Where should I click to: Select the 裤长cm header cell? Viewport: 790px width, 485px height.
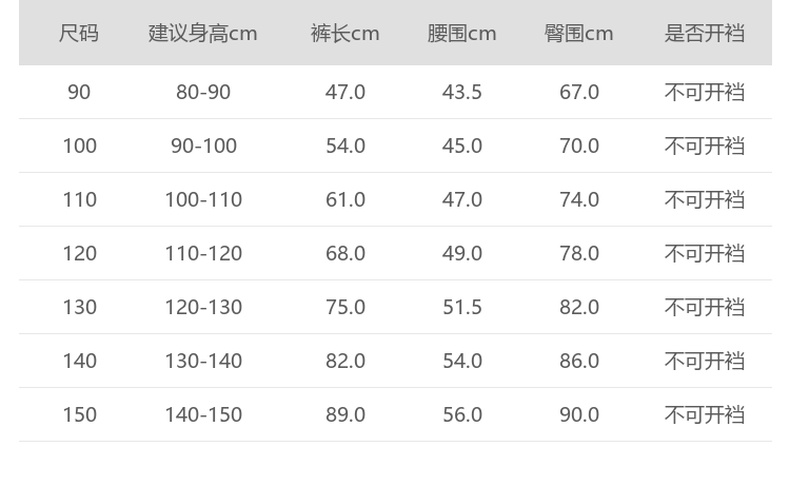tap(345, 33)
